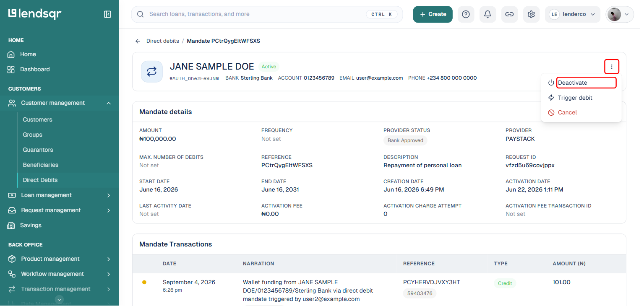The image size is (644, 306).
Task: Click the lendsqr logo
Action: click(35, 14)
